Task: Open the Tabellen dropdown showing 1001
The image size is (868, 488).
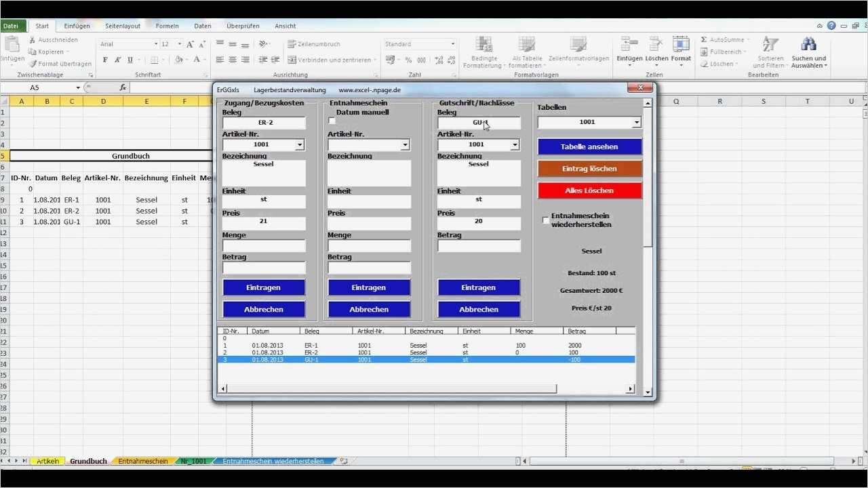Action: click(636, 122)
